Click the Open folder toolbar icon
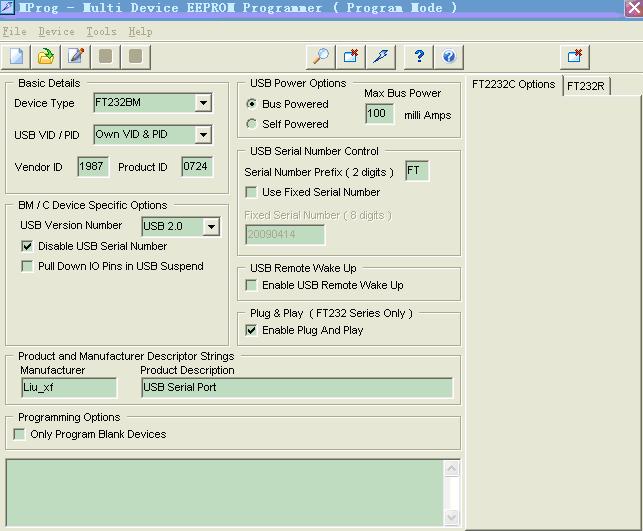This screenshot has width=643, height=531. (x=46, y=56)
